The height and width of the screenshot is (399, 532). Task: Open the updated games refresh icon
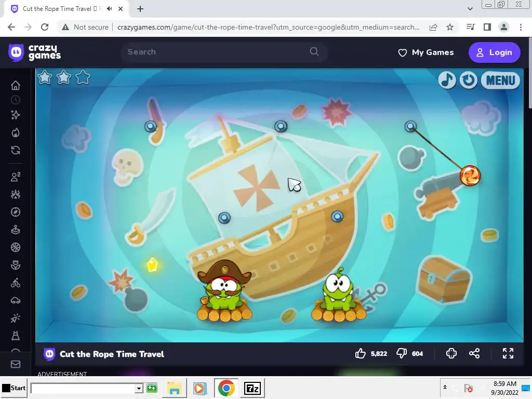(x=16, y=150)
